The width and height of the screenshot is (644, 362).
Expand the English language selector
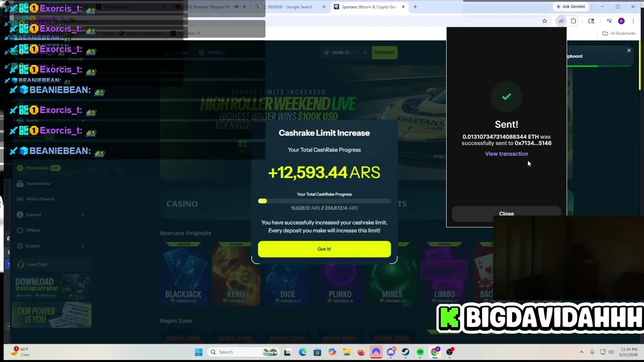click(50, 246)
